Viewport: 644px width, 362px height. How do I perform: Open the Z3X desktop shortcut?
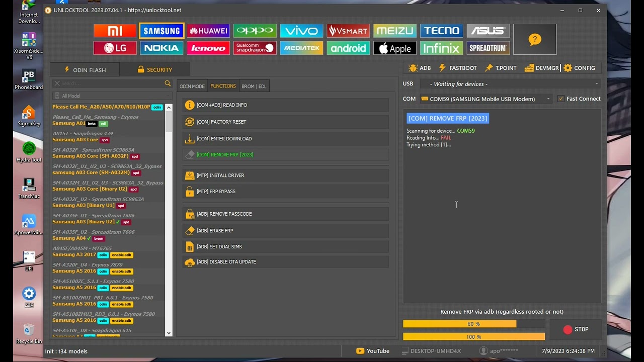pos(29,297)
